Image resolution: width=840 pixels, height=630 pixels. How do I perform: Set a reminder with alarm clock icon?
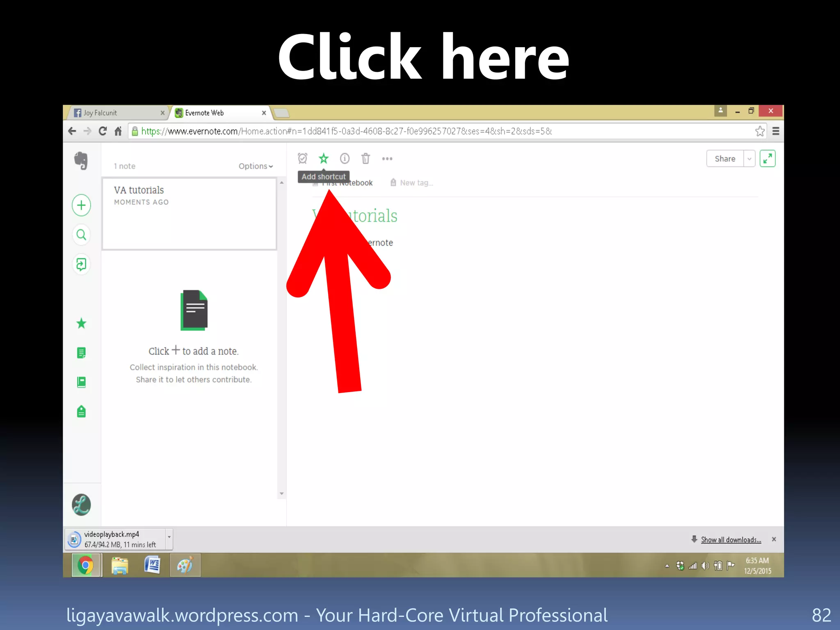303,158
